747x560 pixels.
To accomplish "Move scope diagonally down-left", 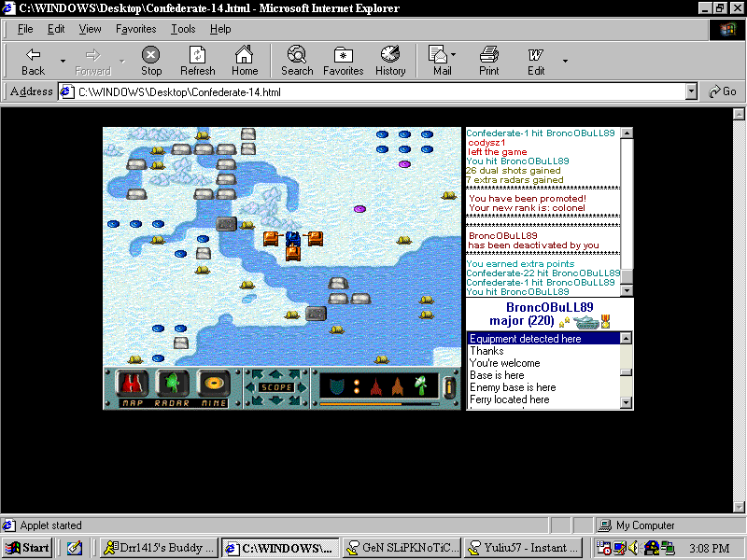I will [x=258, y=400].
